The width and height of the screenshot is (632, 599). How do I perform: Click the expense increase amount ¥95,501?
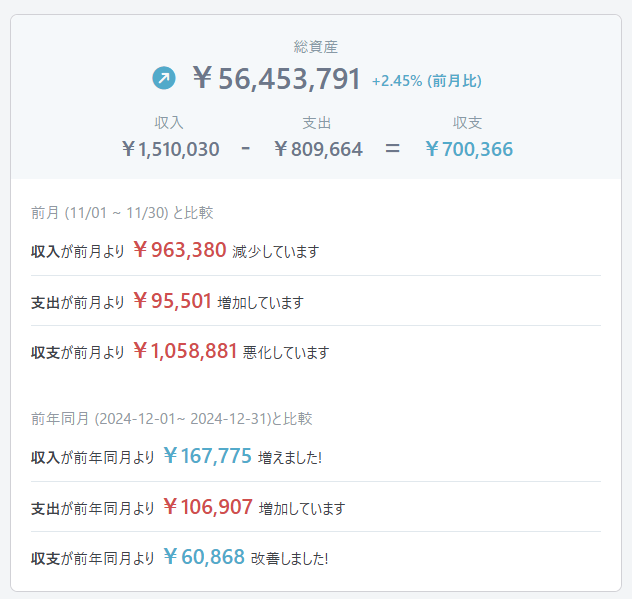(172, 301)
